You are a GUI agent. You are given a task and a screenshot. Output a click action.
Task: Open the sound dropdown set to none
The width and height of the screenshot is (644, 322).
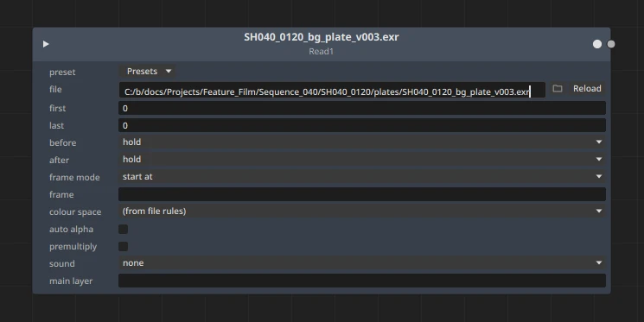362,263
